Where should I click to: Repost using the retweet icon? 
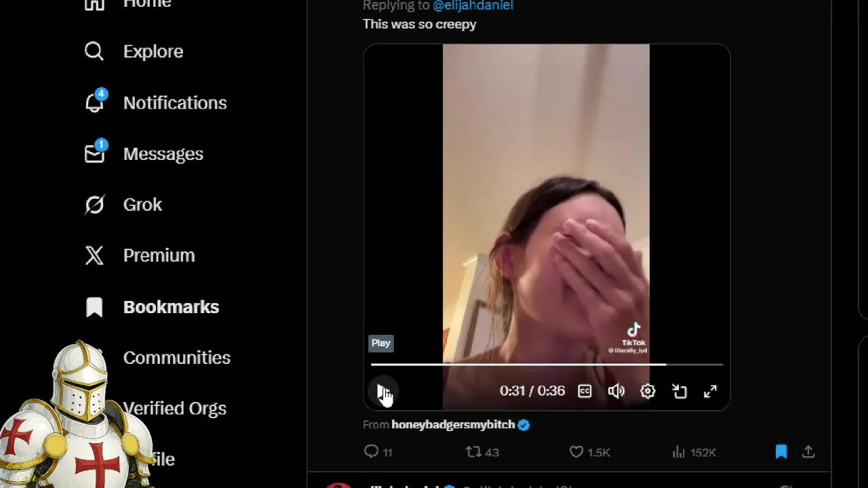click(x=482, y=452)
